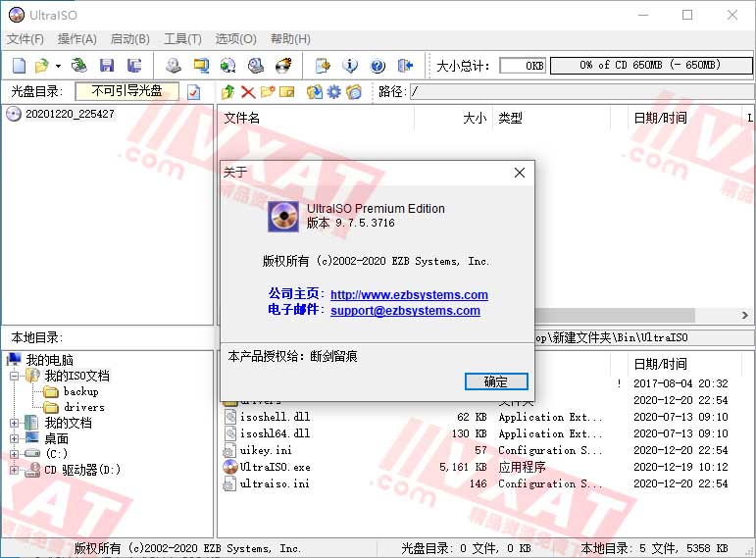The height and width of the screenshot is (558, 756).
Task: Select disc volume 20201220_225427 in tree
Action: 70,114
